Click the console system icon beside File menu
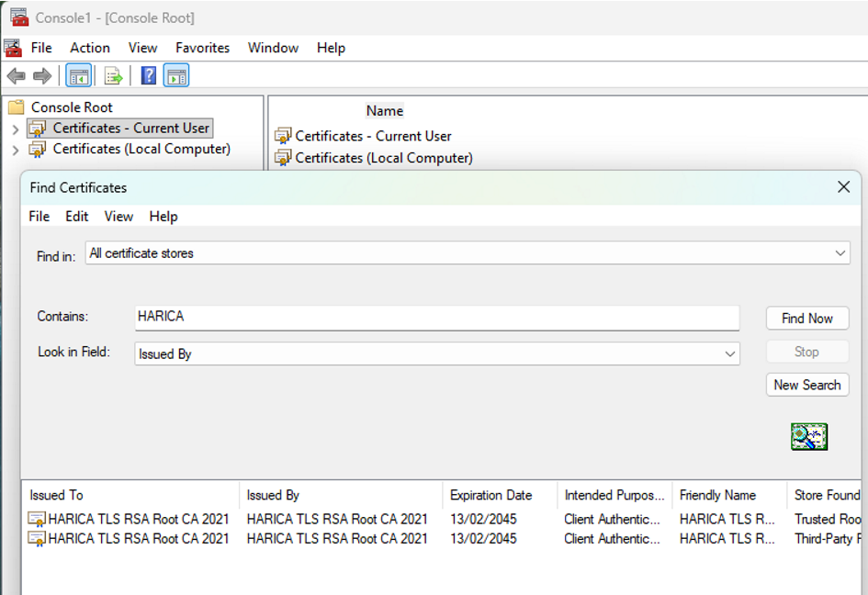Screen dimensions: 868x595 click(x=13, y=48)
